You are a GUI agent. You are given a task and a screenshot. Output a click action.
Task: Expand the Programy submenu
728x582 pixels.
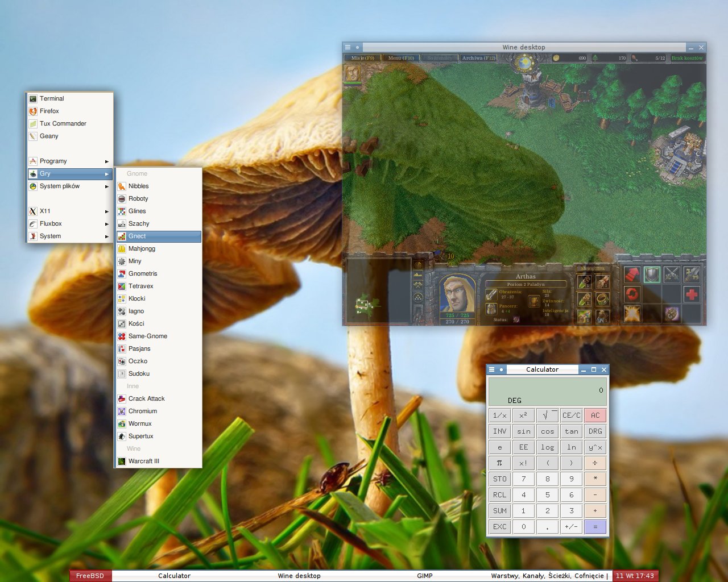tap(69, 161)
